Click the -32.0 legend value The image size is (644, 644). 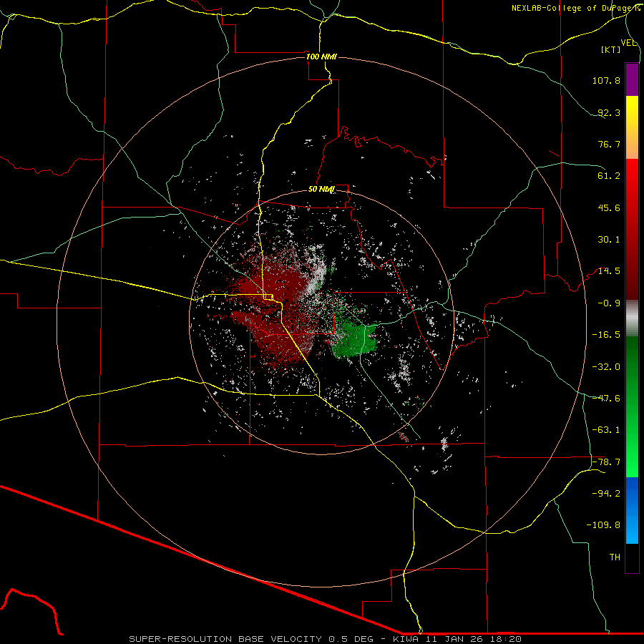[606, 367]
